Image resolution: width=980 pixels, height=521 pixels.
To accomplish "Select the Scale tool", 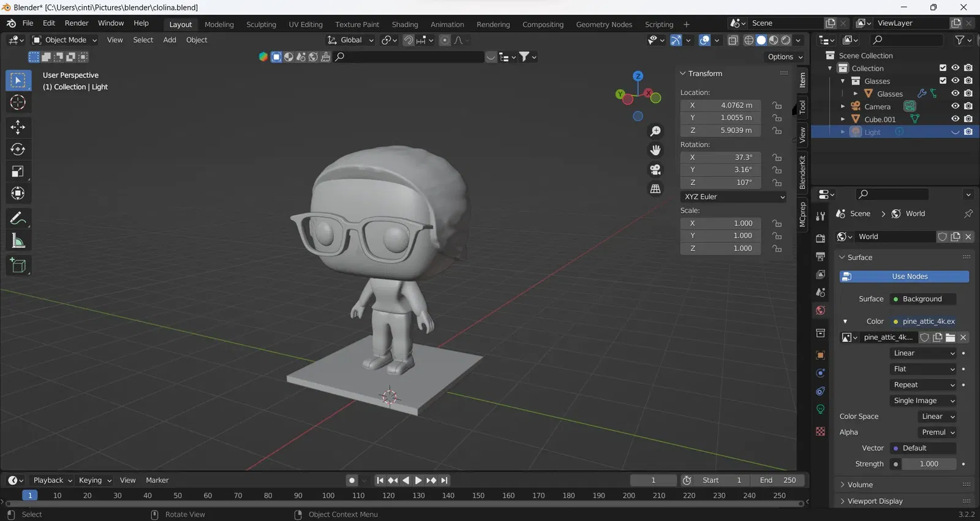I will coord(18,172).
